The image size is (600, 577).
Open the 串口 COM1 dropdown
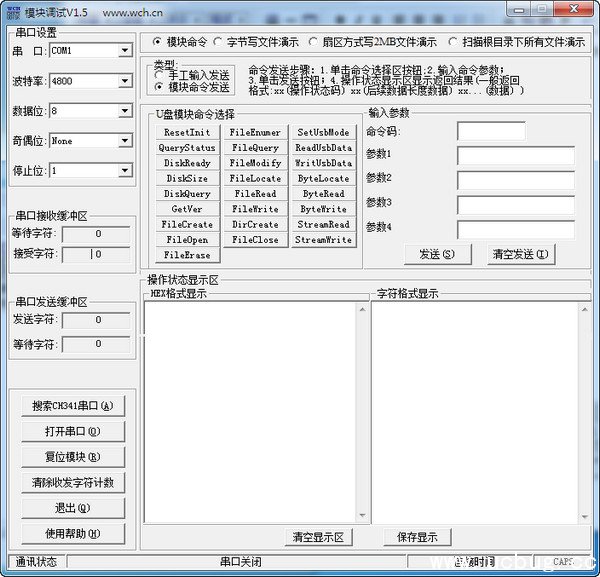(125, 50)
